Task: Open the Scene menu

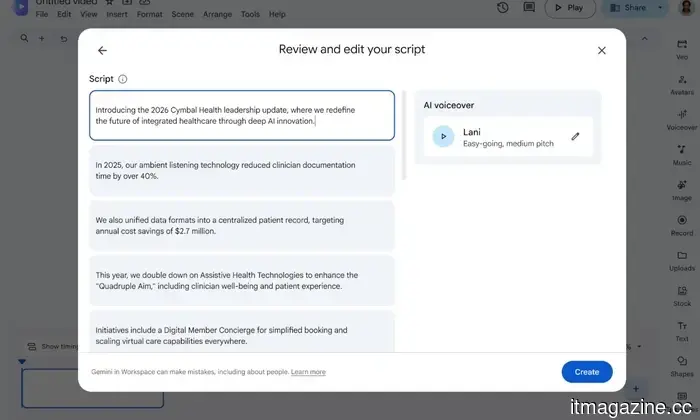Action: click(182, 14)
